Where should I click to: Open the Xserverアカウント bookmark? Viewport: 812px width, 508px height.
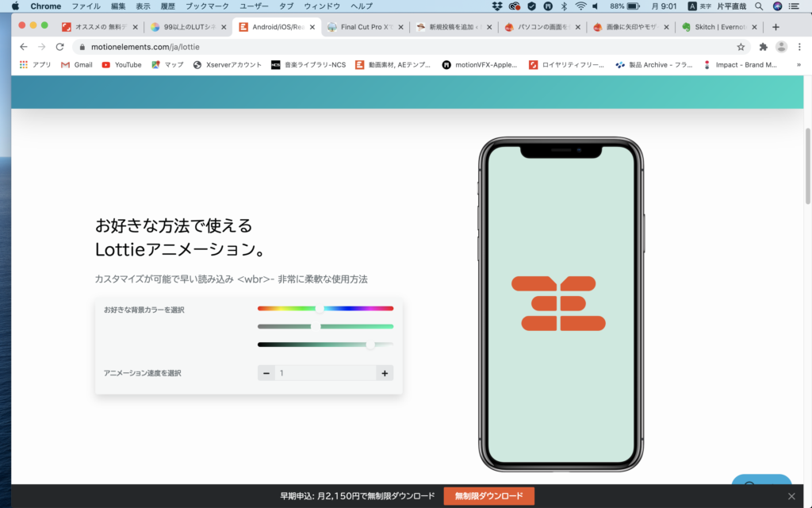pyautogui.click(x=228, y=65)
